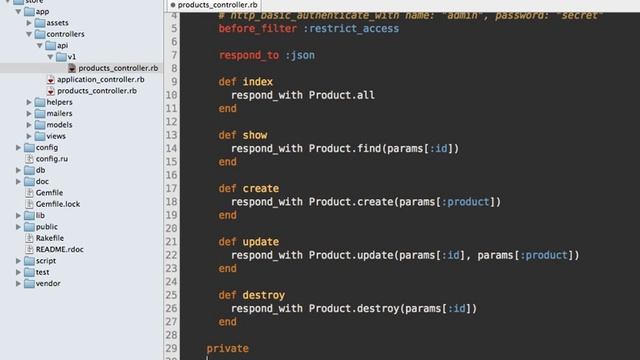Expand the helpers folder arrow
640x360 pixels.
click(29, 102)
